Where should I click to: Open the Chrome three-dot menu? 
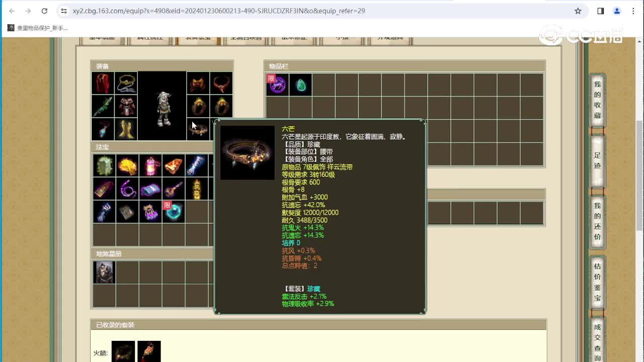(x=633, y=11)
